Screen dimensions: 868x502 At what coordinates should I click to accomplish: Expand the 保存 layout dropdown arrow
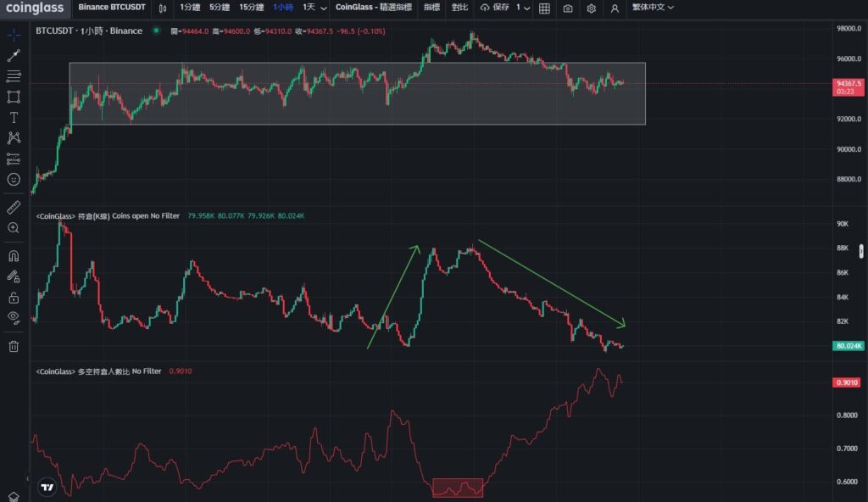[x=527, y=8]
